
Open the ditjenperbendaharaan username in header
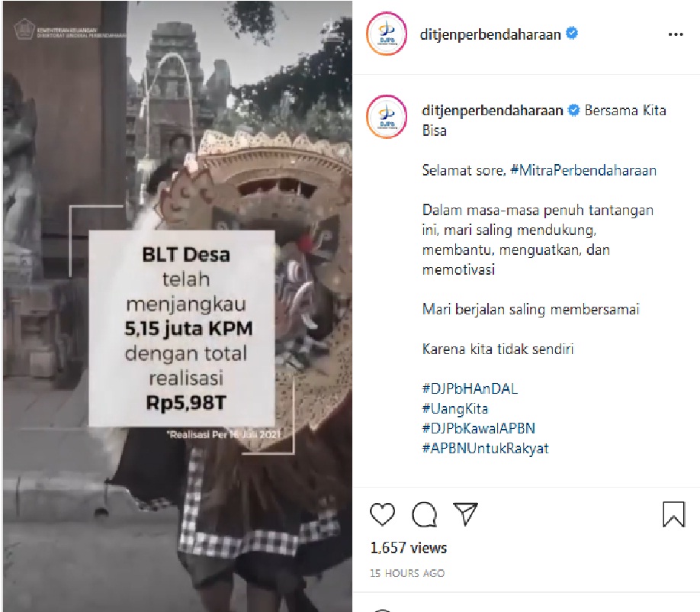(490, 34)
